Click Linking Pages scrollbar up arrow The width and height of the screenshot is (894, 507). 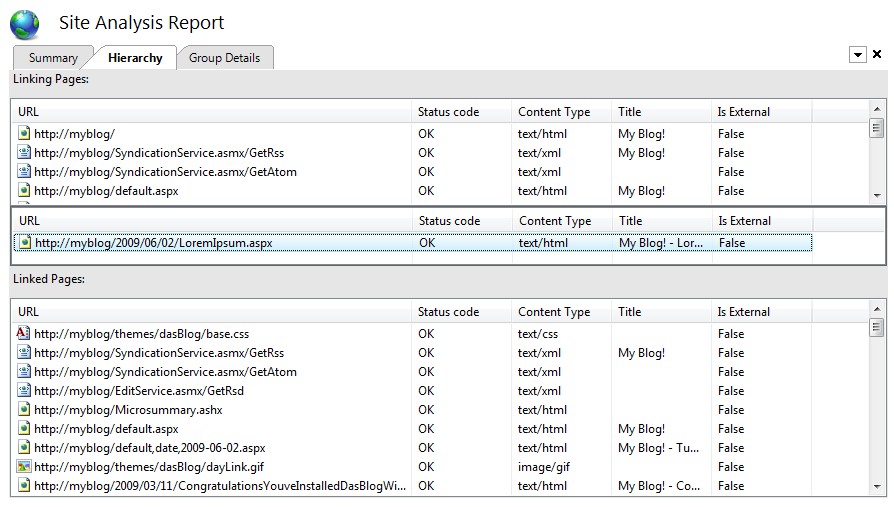[x=877, y=108]
